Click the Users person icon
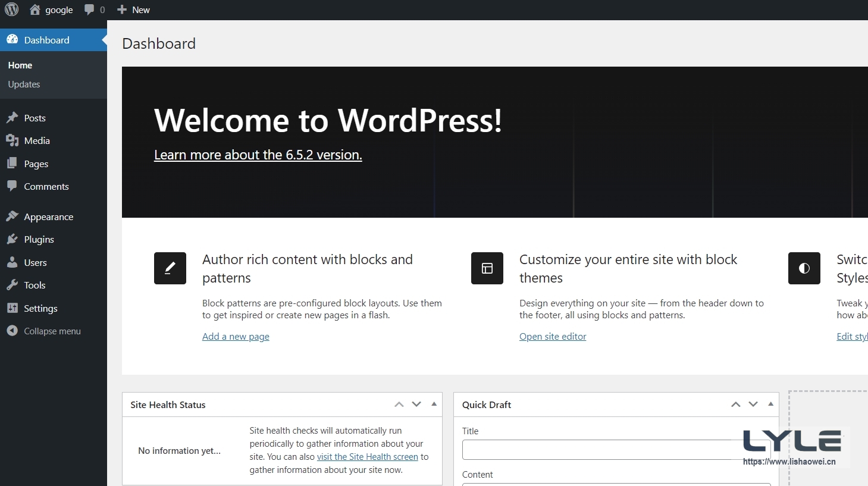The image size is (868, 486). click(12, 262)
